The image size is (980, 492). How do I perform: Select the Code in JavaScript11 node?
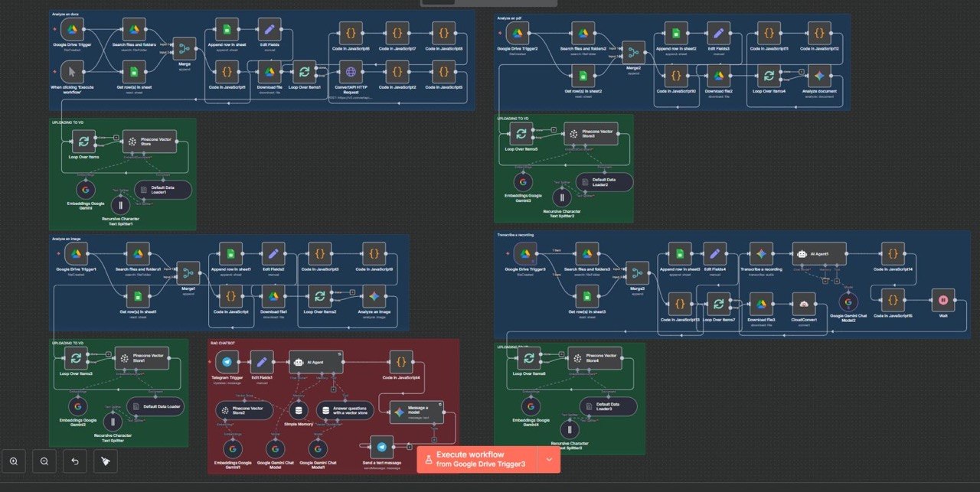click(769, 33)
